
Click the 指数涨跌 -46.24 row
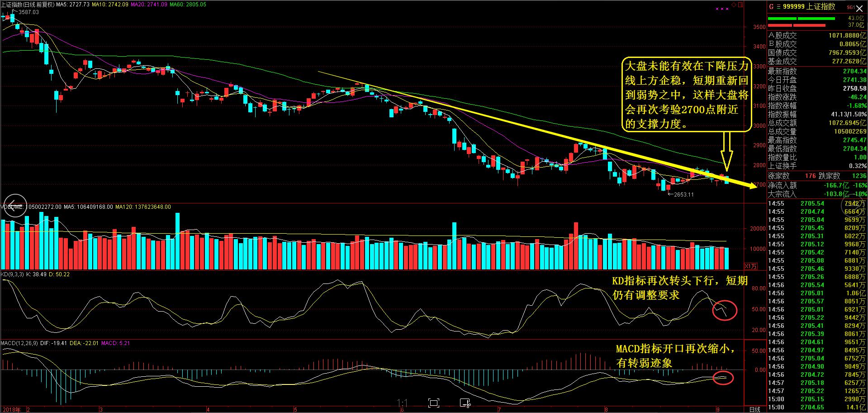pyautogui.click(x=817, y=97)
